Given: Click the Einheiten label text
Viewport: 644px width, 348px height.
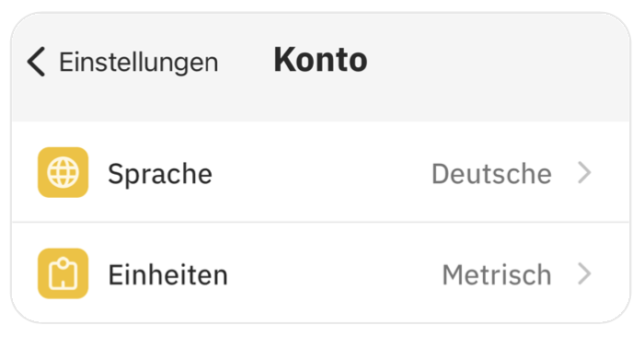Looking at the screenshot, I should click(x=167, y=275).
